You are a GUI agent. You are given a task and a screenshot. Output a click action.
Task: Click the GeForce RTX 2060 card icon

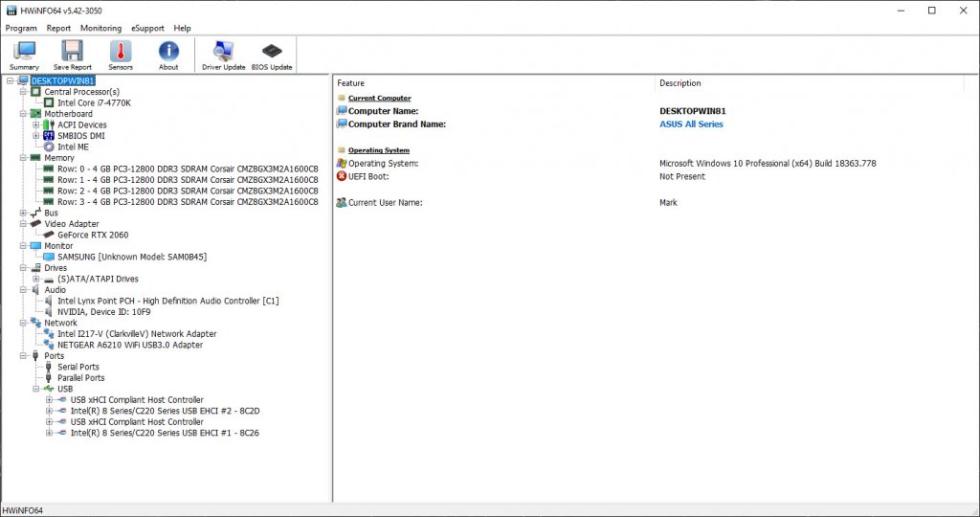49,235
